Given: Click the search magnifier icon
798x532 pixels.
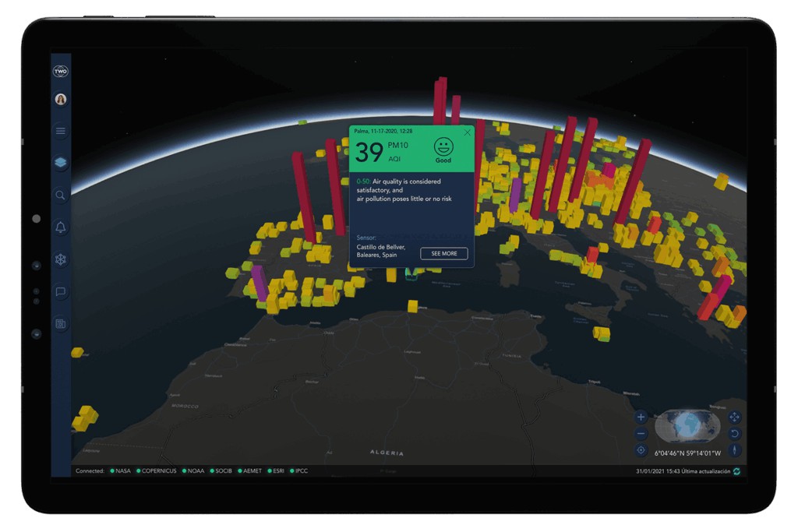Looking at the screenshot, I should (x=61, y=196).
